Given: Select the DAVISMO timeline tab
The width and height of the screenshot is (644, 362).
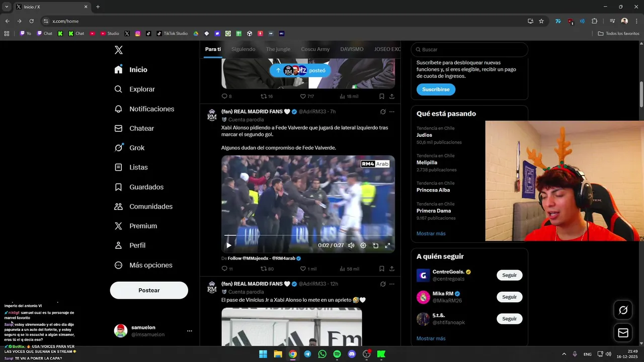Looking at the screenshot, I should pos(352,49).
